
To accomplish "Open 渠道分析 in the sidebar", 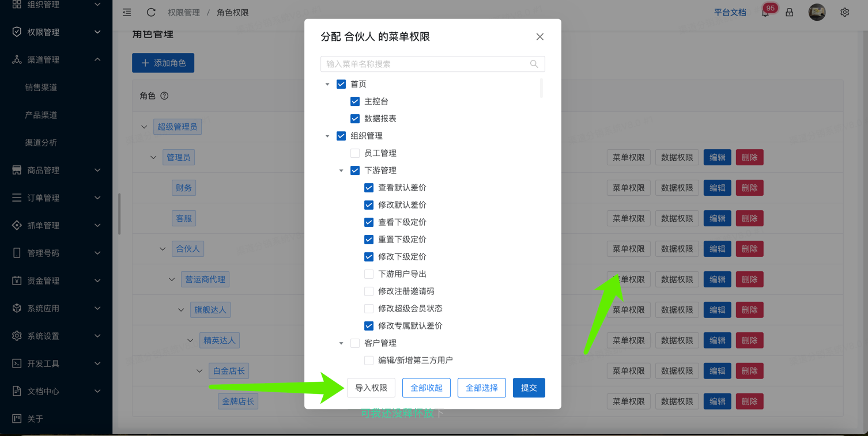I will (x=41, y=143).
